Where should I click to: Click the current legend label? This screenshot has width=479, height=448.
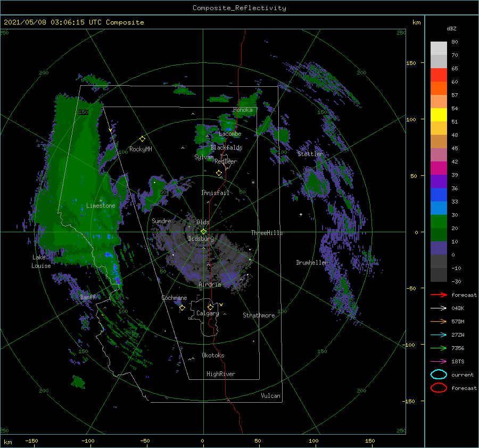[x=463, y=375]
